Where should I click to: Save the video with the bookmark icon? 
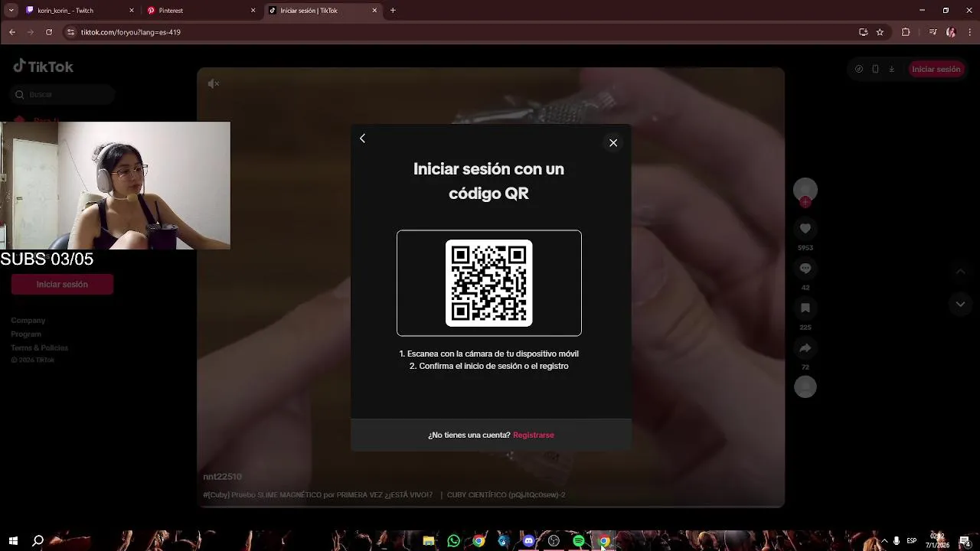click(805, 308)
